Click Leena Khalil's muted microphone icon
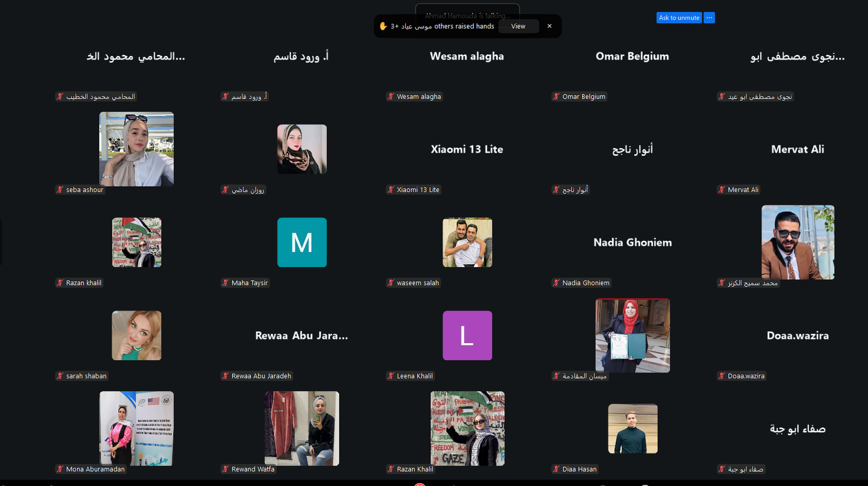The width and height of the screenshot is (868, 486). 391,376
